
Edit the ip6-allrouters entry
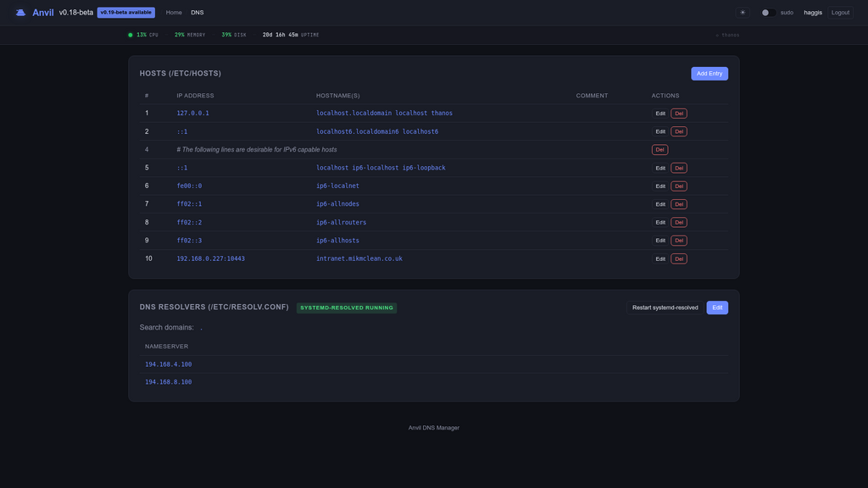pyautogui.click(x=659, y=223)
